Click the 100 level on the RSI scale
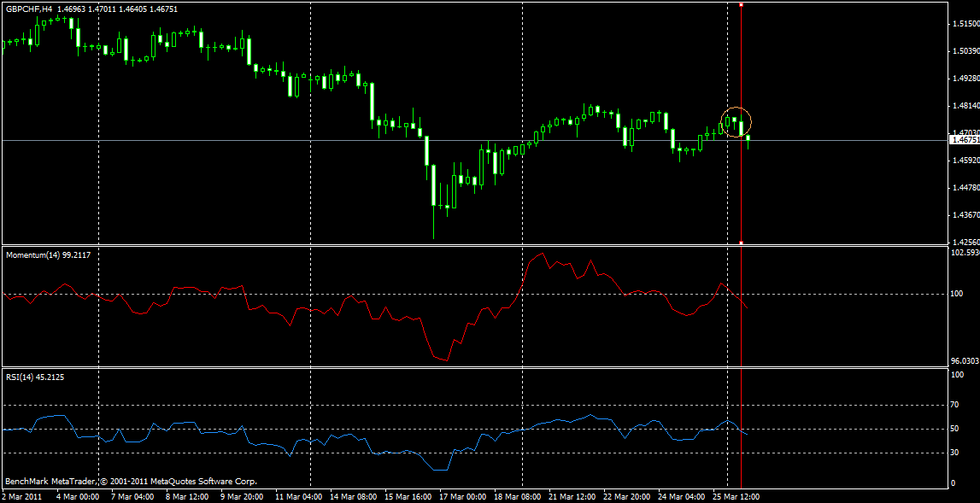 point(957,374)
